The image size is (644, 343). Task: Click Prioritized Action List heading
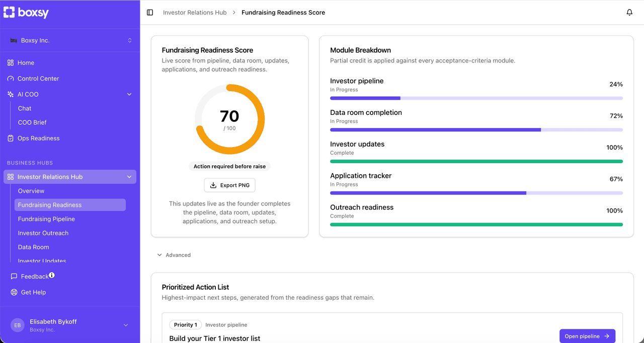coord(196,287)
